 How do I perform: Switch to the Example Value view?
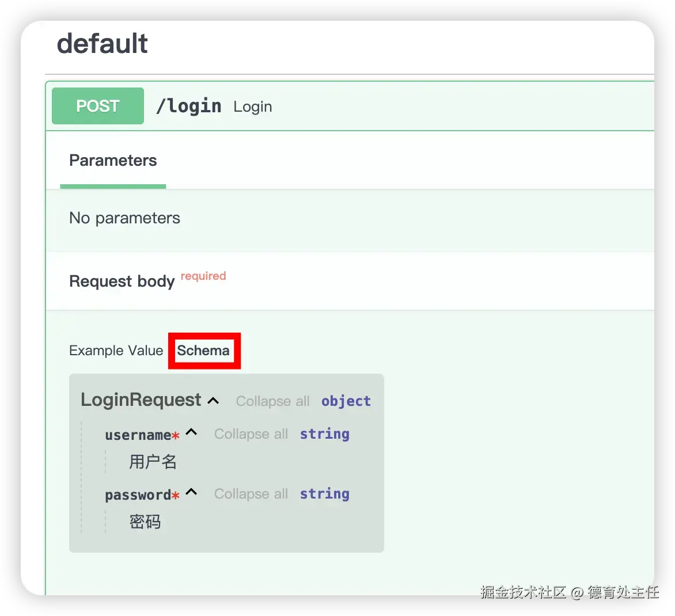click(x=115, y=350)
